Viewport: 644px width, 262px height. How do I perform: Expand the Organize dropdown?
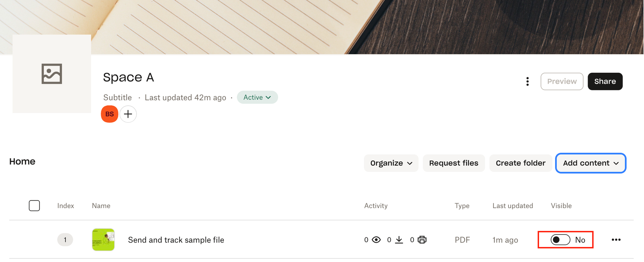tap(391, 163)
